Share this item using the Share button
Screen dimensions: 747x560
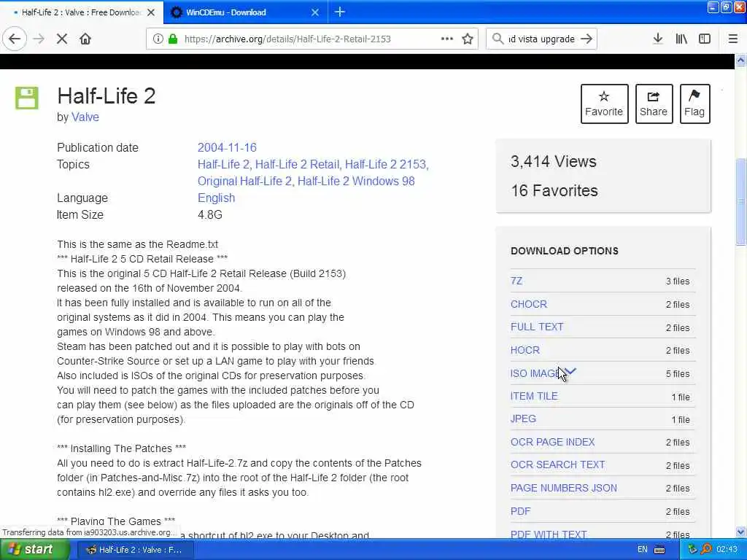click(654, 104)
